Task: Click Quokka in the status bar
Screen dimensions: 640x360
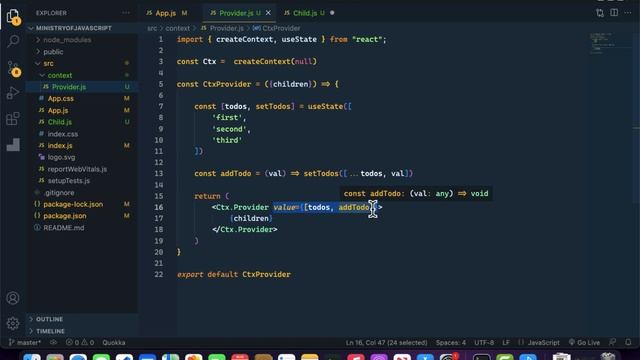Action: 114,342
